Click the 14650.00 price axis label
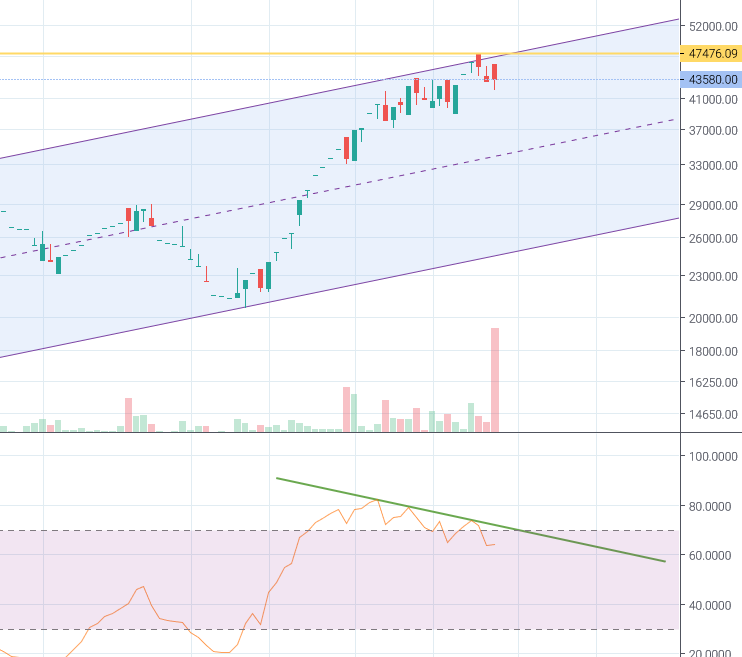The image size is (742, 657). tap(713, 414)
